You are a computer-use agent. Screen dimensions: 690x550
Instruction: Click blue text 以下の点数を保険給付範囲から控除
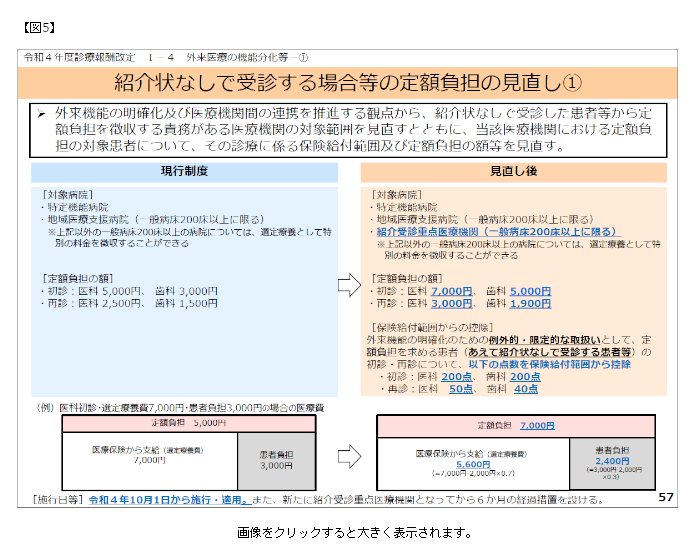point(550,364)
